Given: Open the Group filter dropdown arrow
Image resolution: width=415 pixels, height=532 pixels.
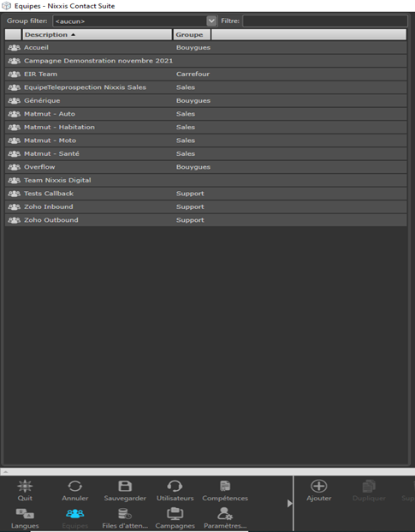Looking at the screenshot, I should click(x=211, y=21).
